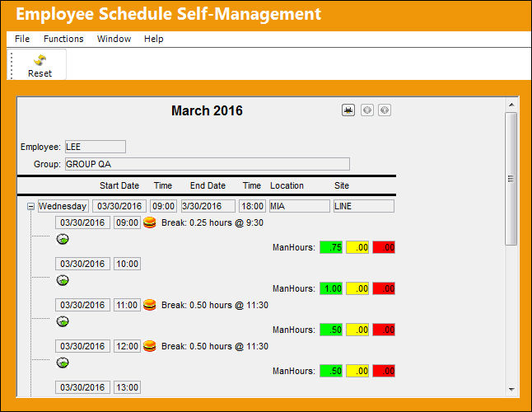The width and height of the screenshot is (532, 412).
Task: Click the end date field 3/30/2016
Action: tap(208, 206)
